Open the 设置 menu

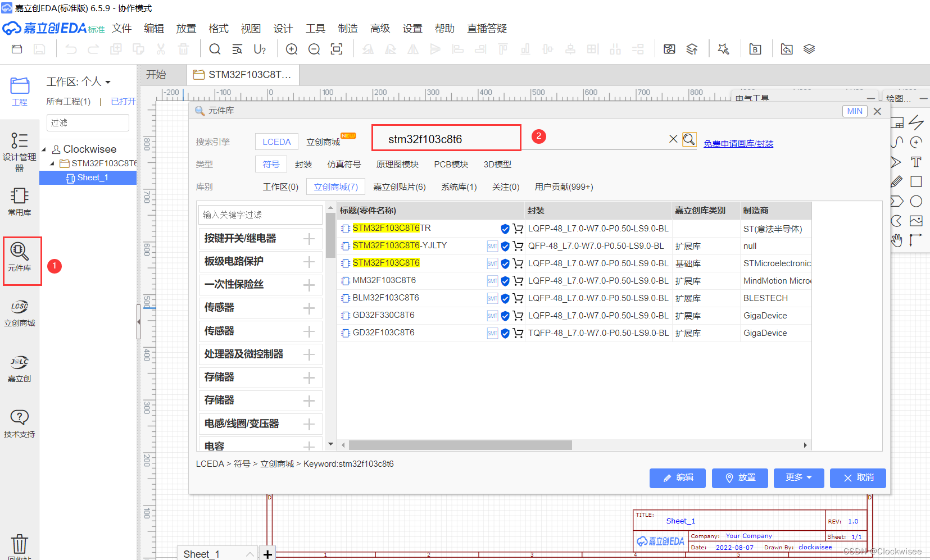(412, 29)
